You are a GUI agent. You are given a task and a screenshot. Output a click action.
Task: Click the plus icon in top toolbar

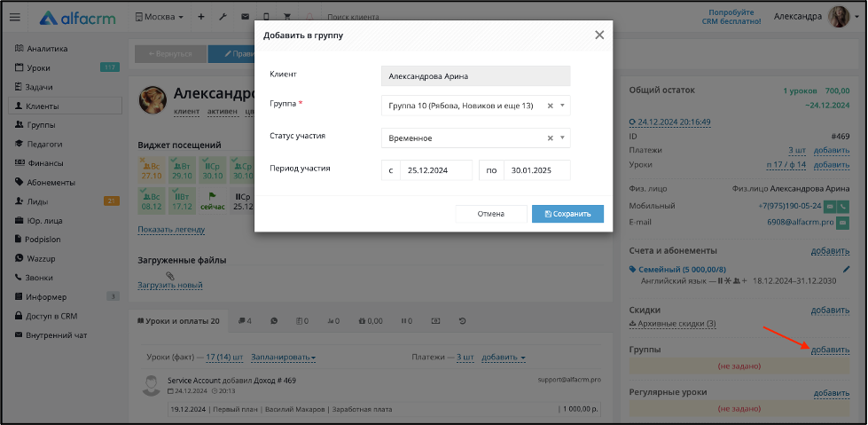tap(201, 17)
